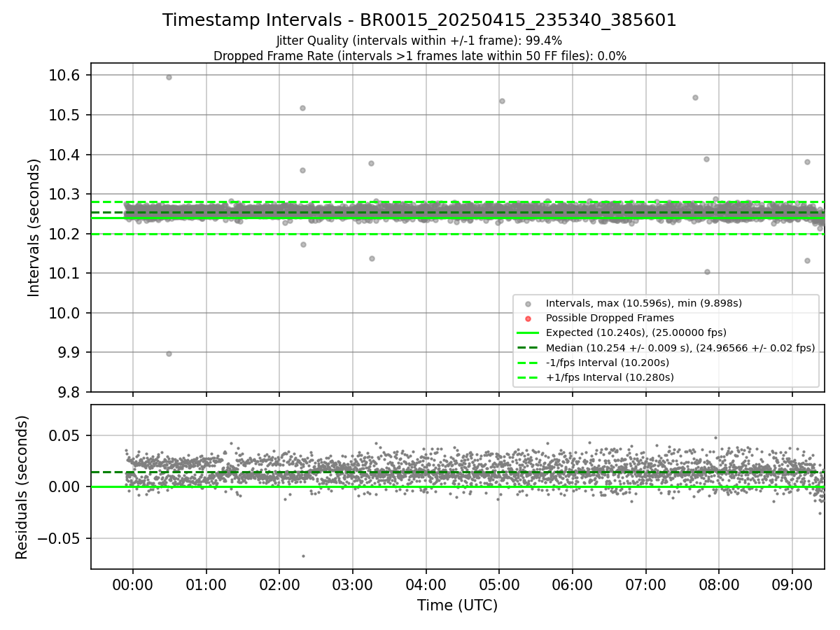840x630 pixels.
Task: Click the y-axis tick label '10.1'
Action: pyautogui.click(x=65, y=274)
